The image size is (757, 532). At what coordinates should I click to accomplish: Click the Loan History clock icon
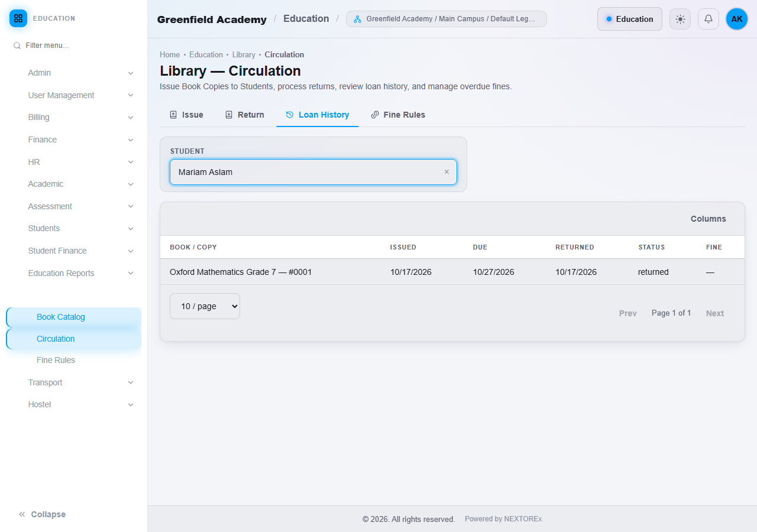point(290,115)
